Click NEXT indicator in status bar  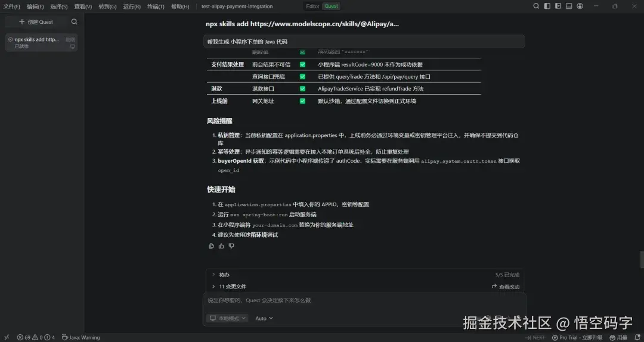pyautogui.click(x=535, y=337)
